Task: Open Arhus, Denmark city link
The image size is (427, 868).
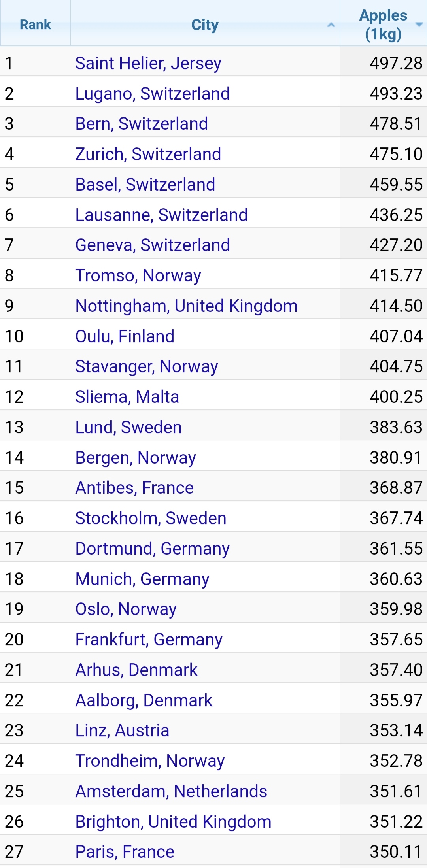Action: (x=136, y=670)
